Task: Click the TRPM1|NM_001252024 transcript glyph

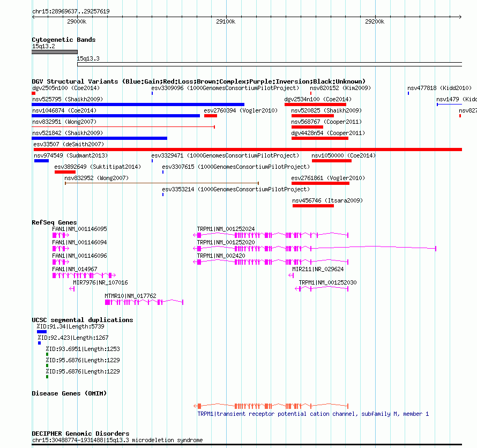Action: coord(271,235)
